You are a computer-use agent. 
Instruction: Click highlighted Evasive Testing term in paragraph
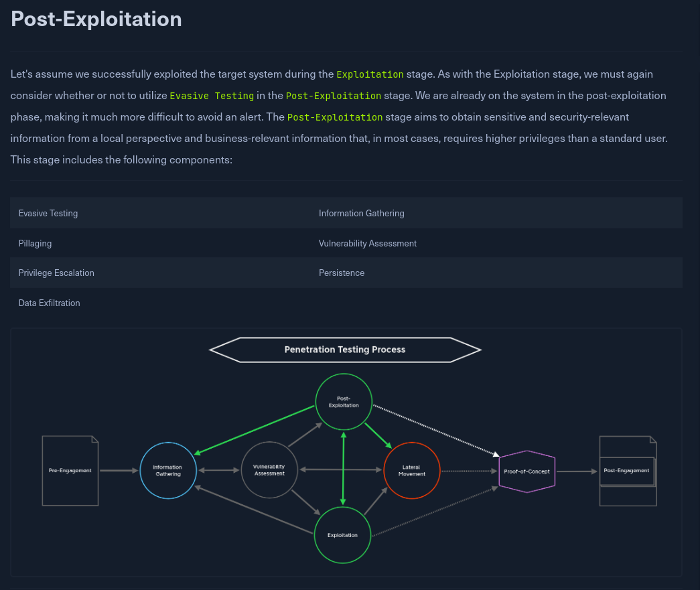(x=212, y=96)
